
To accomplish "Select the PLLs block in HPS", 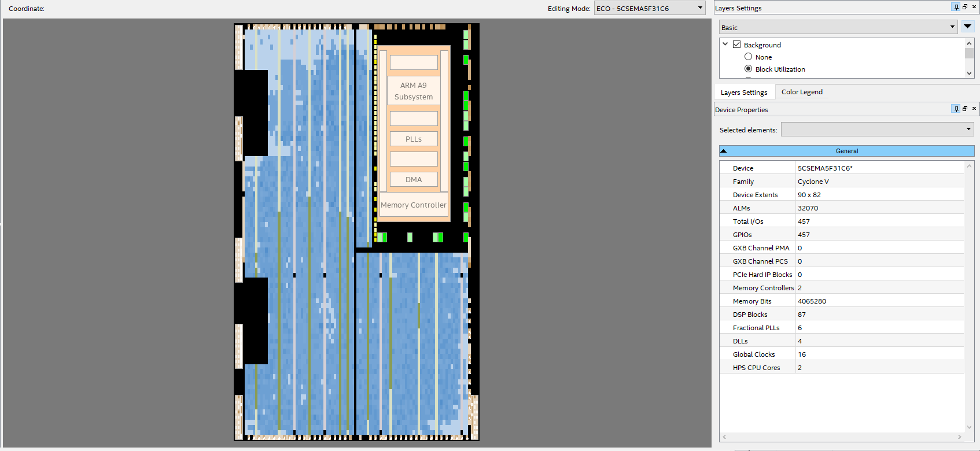I will (414, 139).
